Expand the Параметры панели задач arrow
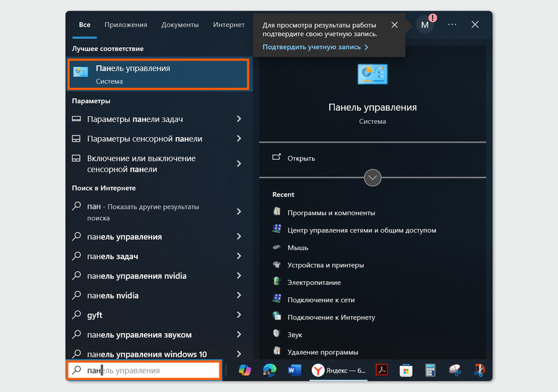The width and height of the screenshot is (558, 392). click(239, 119)
